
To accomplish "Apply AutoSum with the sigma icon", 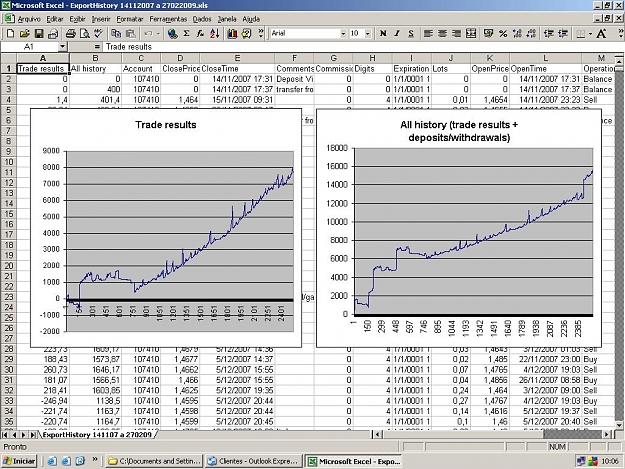I will (x=187, y=33).
